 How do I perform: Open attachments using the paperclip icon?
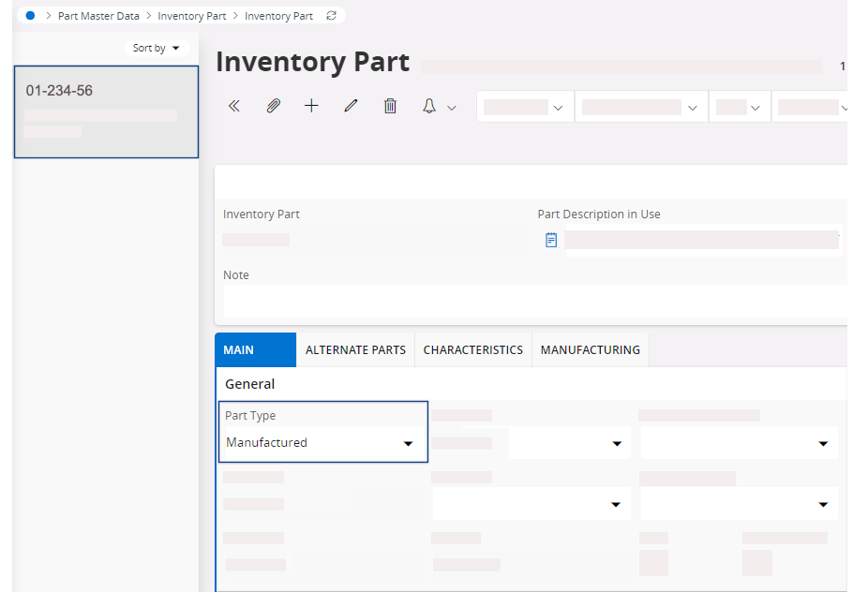click(273, 107)
